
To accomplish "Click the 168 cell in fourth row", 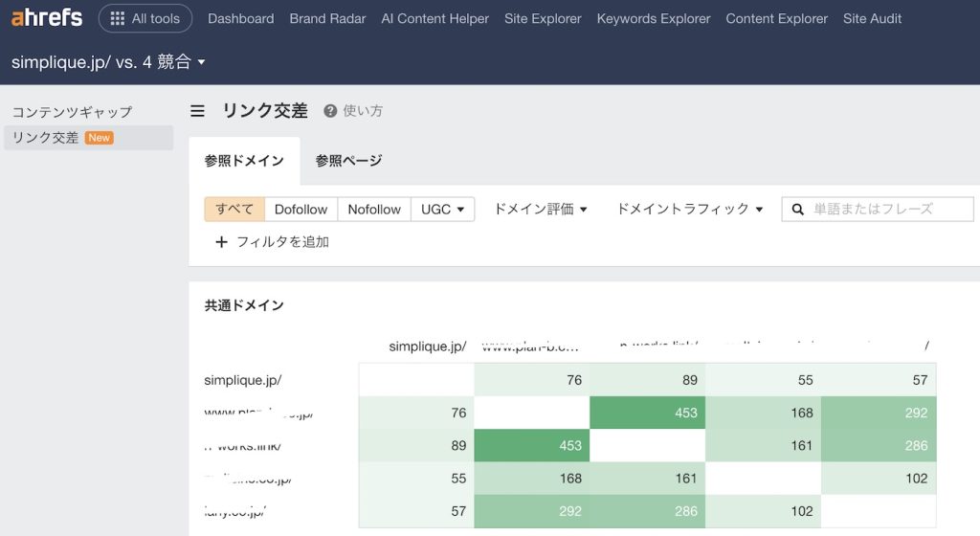I will [532, 478].
